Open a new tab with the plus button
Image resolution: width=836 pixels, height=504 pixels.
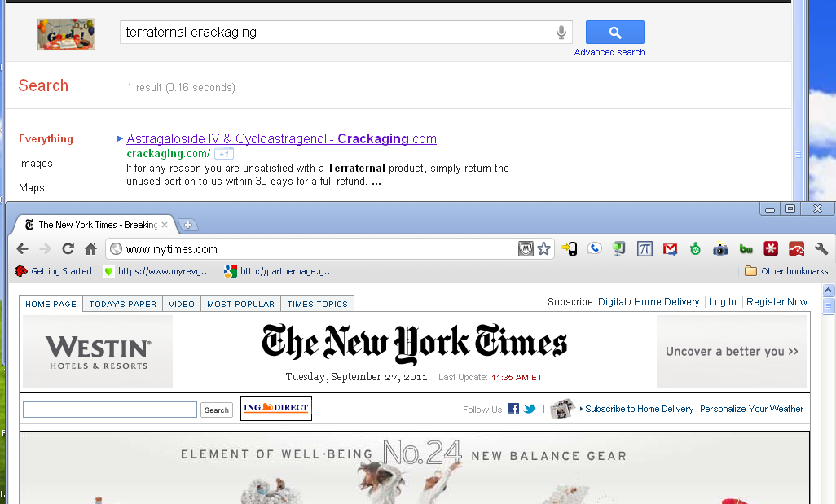tap(187, 225)
